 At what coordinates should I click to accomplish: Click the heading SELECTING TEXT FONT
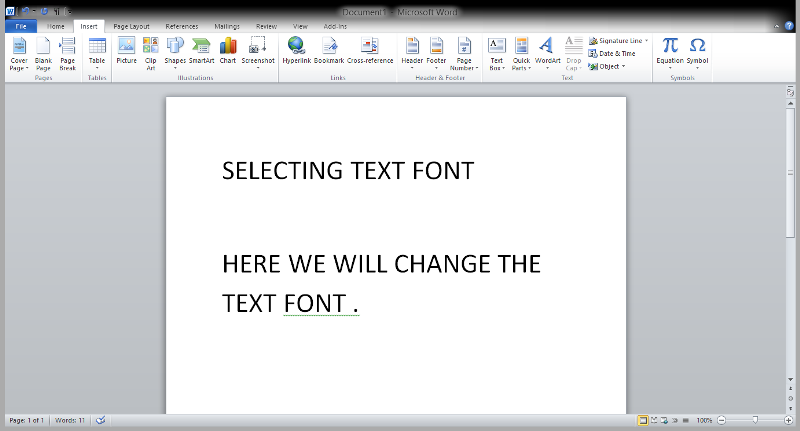[x=348, y=171]
